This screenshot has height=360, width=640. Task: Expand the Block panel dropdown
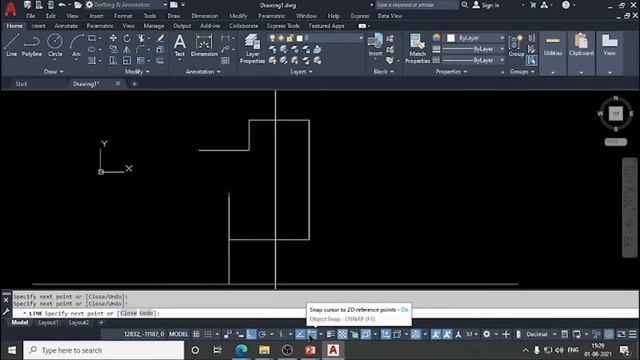coord(384,71)
